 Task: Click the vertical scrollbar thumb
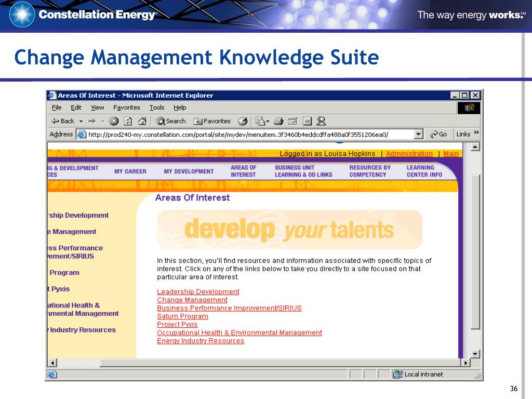(x=475, y=252)
